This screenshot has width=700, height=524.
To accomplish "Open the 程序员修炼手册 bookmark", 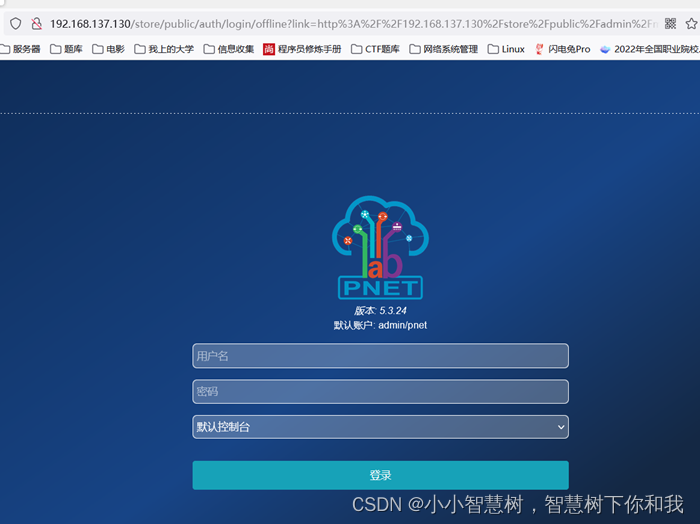I will click(x=302, y=49).
